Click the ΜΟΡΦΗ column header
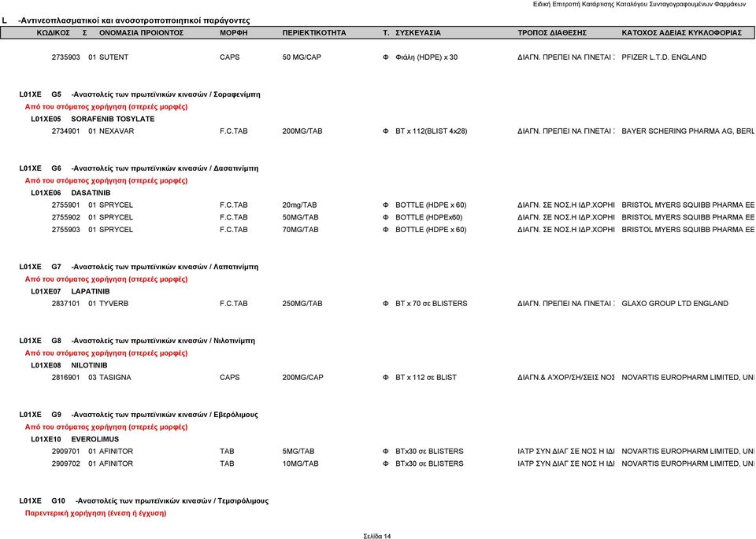The width and height of the screenshot is (756, 539). coord(233,33)
